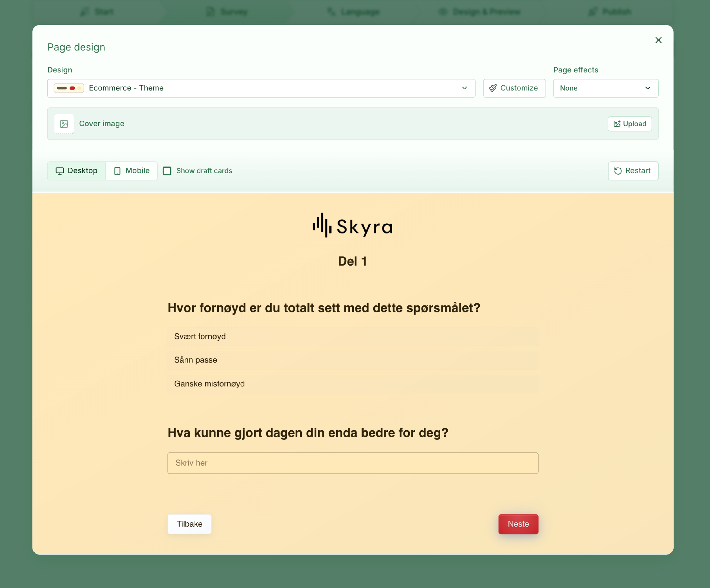The image size is (710, 588).
Task: Open the Ecommerce - Theme design dropdown
Action: click(x=261, y=88)
